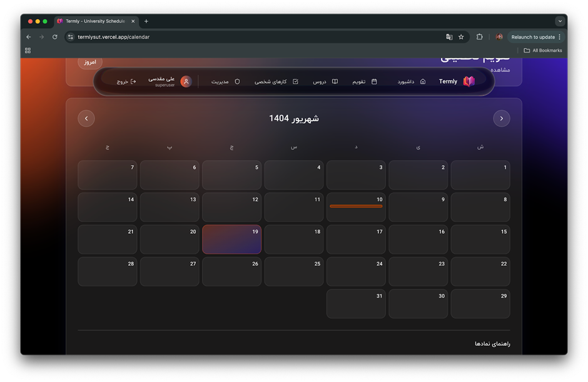Open کارهای شخصی personal tasks page
Viewport: 588px width, 382px height.
pos(276,81)
